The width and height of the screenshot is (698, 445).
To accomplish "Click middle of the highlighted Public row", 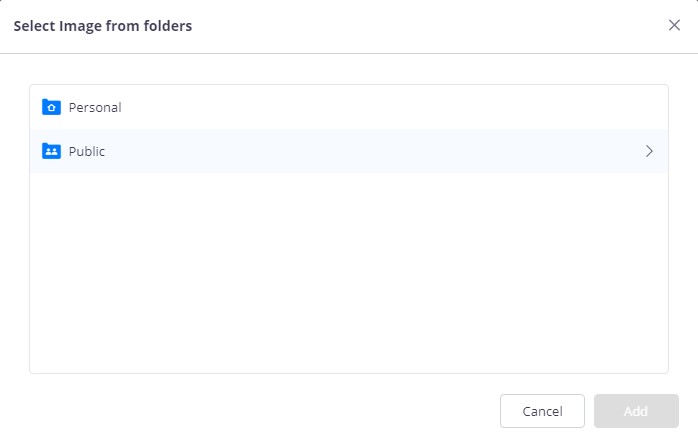I will 349,151.
